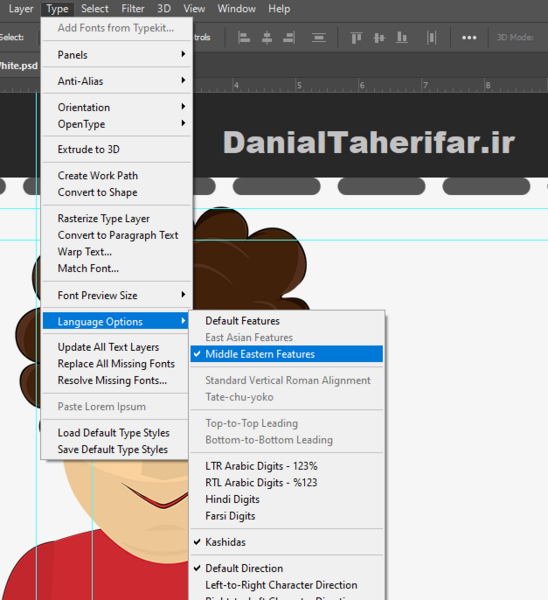Open the Select menu

tap(95, 8)
